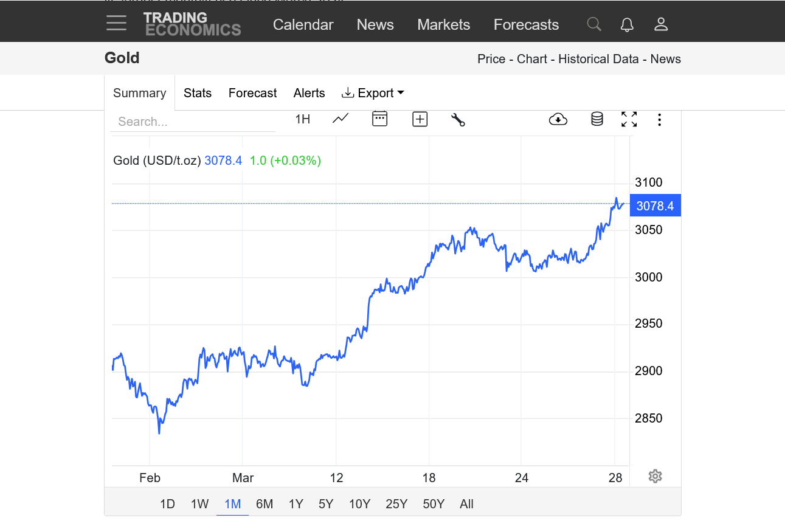The image size is (785, 532).
Task: Download chart using cloud icon
Action: (x=558, y=119)
